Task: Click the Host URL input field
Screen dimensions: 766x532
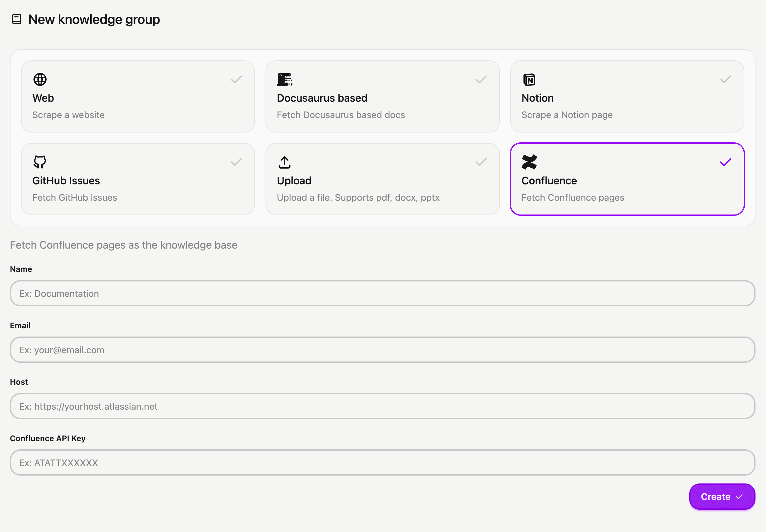Action: pyautogui.click(x=382, y=406)
